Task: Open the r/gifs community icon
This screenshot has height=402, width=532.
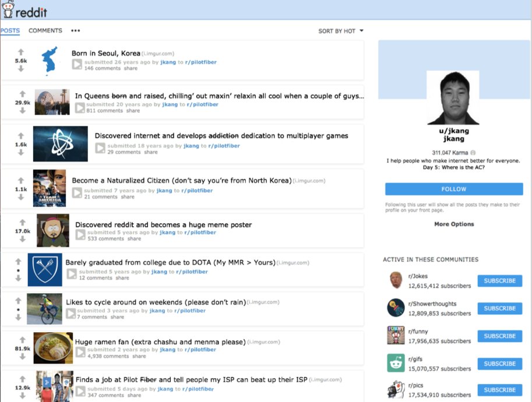Action: coord(396,363)
